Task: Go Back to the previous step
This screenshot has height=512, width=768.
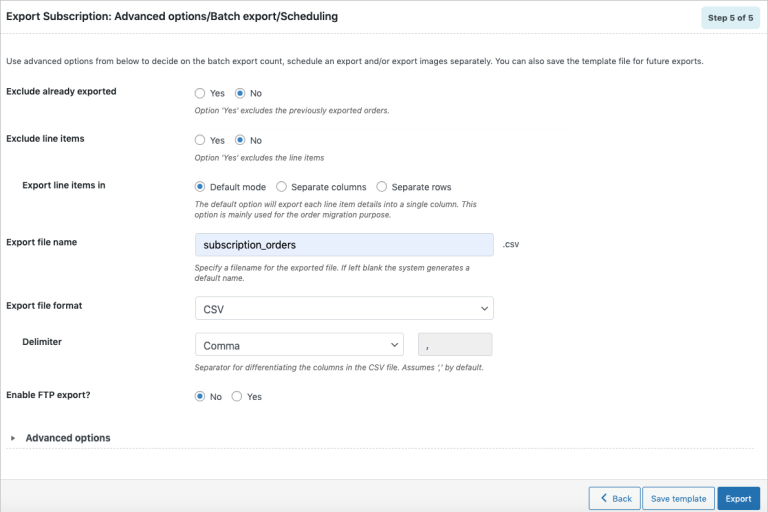Action: [x=615, y=498]
